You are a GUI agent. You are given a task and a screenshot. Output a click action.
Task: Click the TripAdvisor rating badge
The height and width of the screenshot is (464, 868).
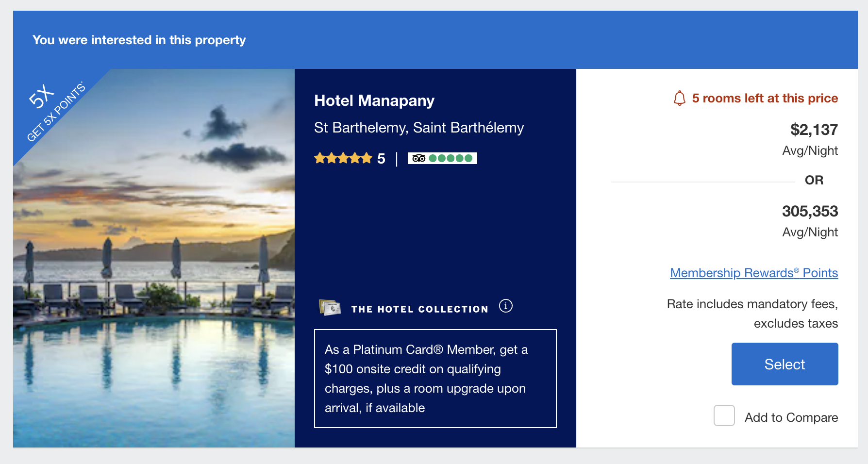(x=442, y=158)
